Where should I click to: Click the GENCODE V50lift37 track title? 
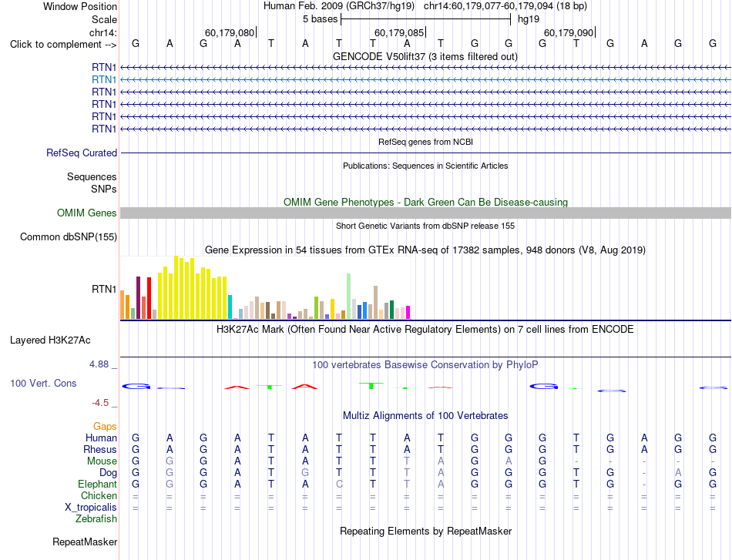pyautogui.click(x=425, y=56)
